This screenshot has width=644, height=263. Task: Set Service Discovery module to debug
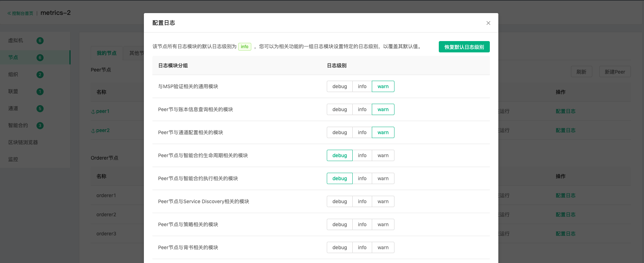(x=340, y=201)
